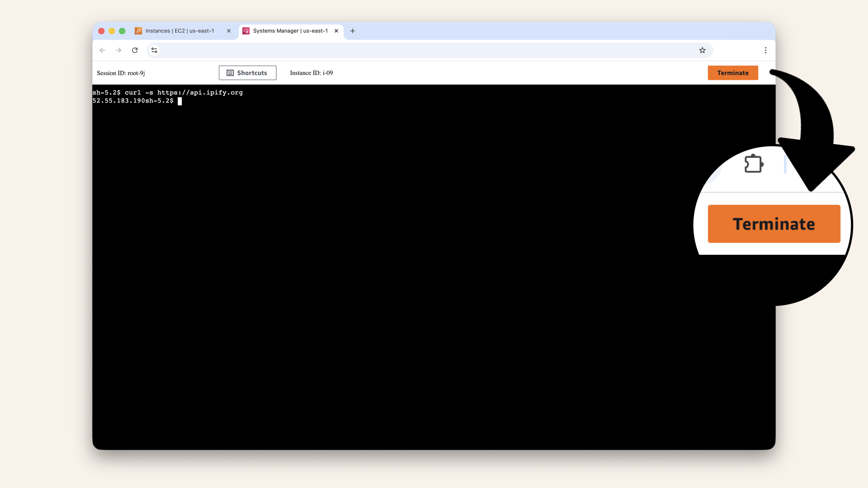Viewport: 868px width, 488px height.
Task: Open the Shortcuts button
Action: [x=247, y=73]
